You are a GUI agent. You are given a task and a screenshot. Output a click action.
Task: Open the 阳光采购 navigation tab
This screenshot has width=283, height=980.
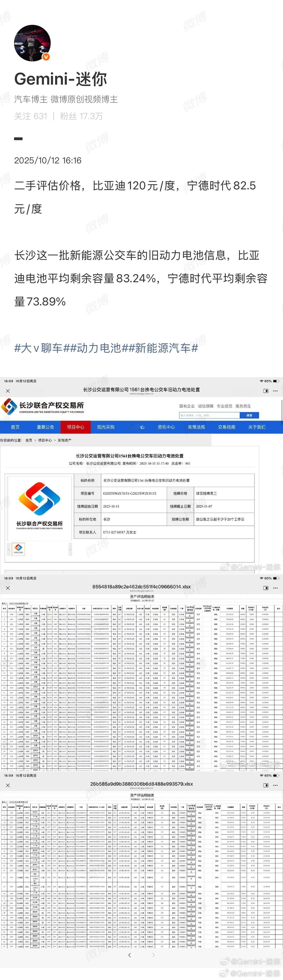[x=106, y=427]
